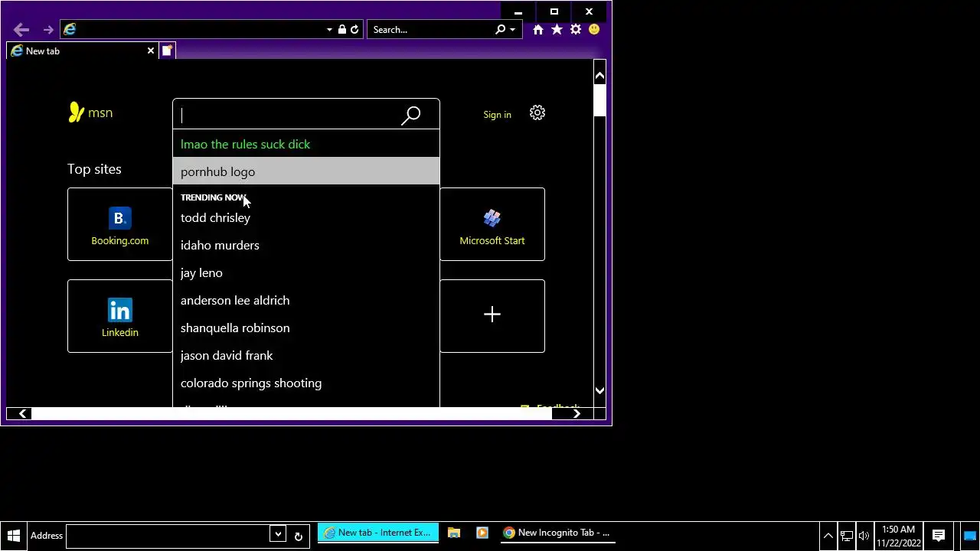Select trending search 'shanquella robinson'
The image size is (980, 551).
pos(306,328)
